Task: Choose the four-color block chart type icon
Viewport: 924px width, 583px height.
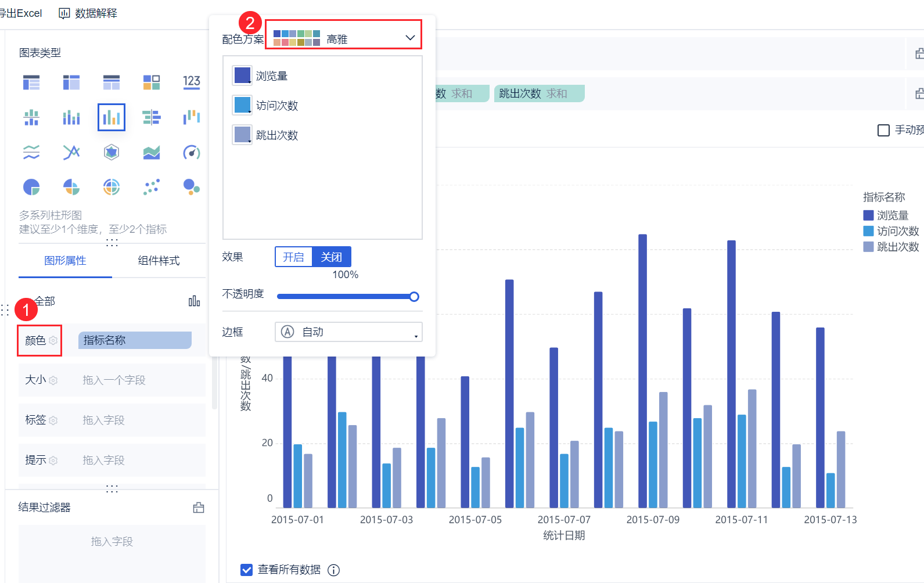Action: pyautogui.click(x=152, y=82)
